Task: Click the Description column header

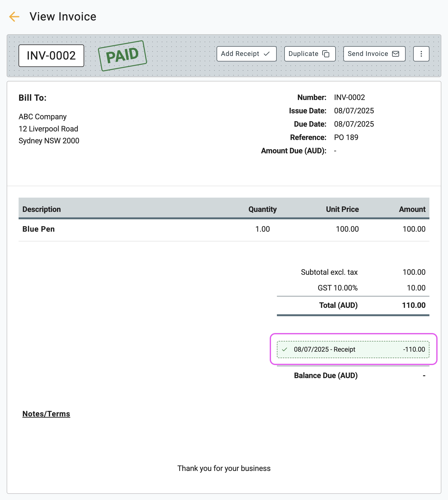Action: coord(42,209)
